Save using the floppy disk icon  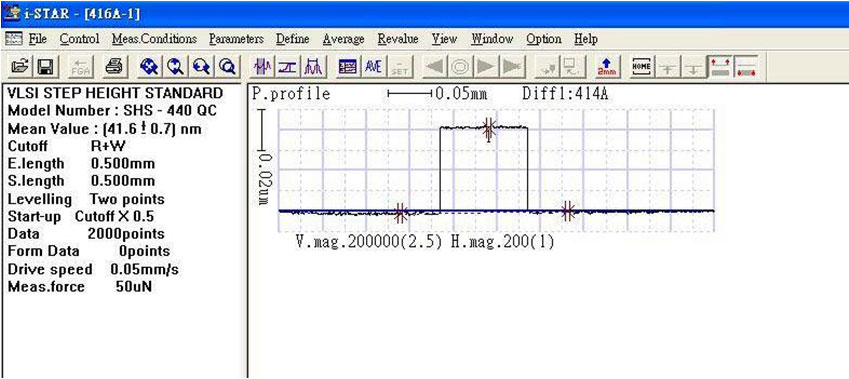click(x=45, y=67)
